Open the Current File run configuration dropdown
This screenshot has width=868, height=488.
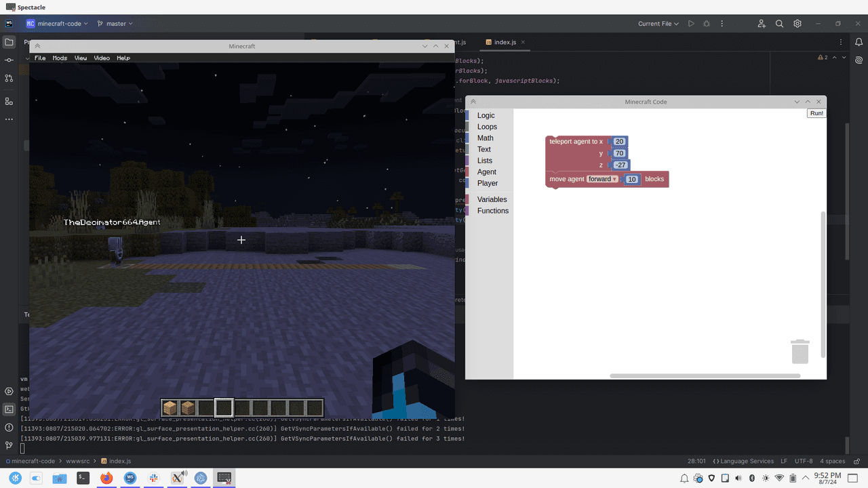[658, 24]
